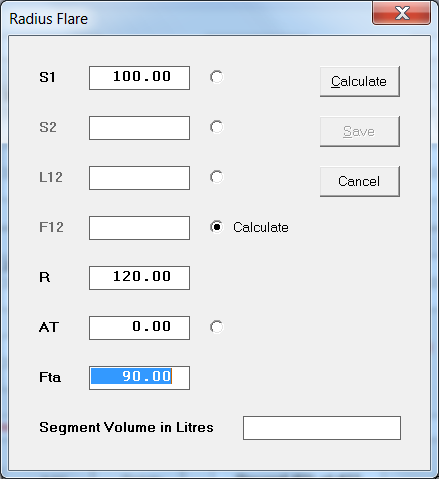Select the L12 radio button
The width and height of the screenshot is (439, 479).
[217, 177]
